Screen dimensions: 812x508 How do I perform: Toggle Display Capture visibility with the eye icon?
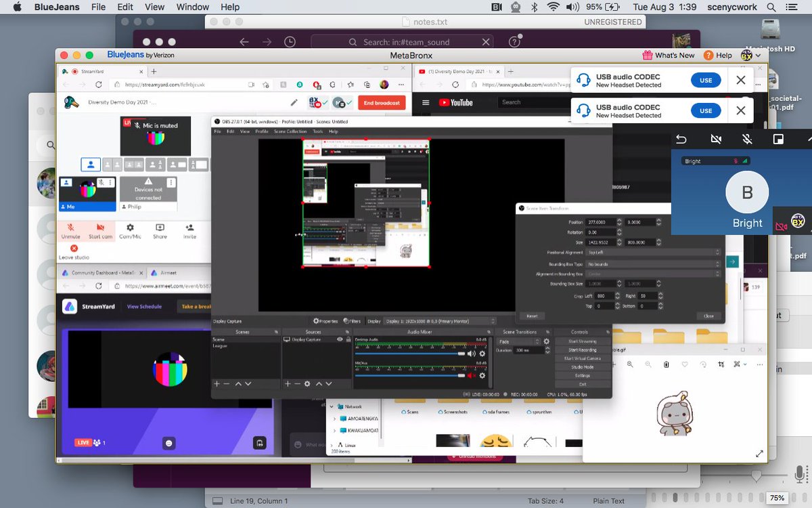[x=340, y=339]
